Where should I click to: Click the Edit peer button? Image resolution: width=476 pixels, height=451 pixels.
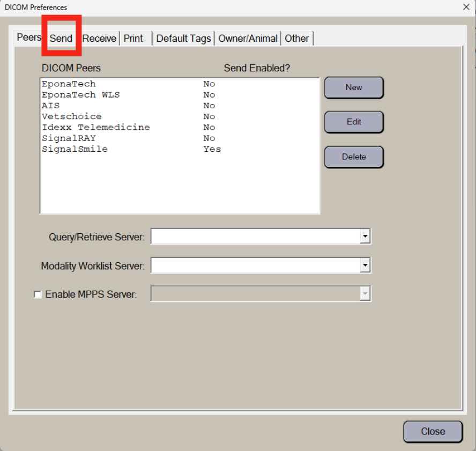354,122
